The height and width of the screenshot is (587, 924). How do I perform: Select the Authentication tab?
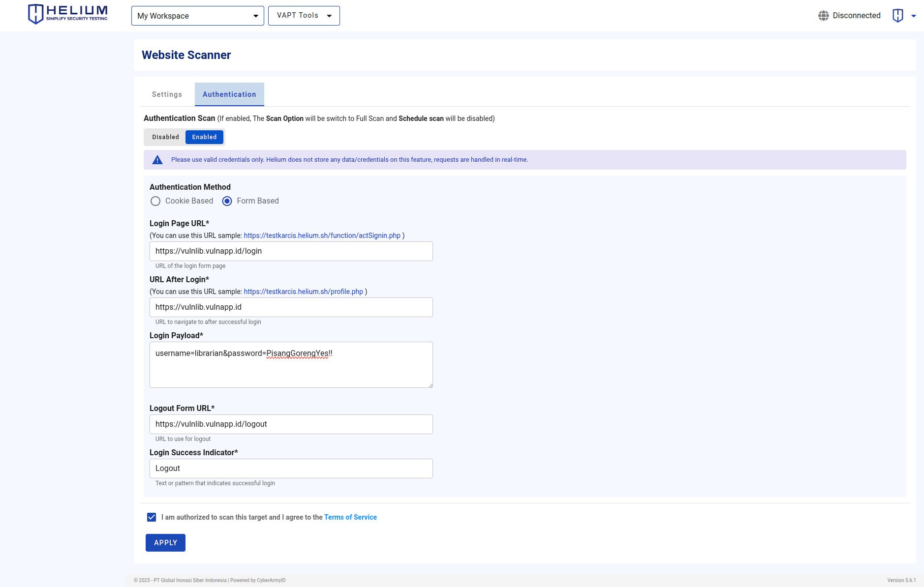229,94
